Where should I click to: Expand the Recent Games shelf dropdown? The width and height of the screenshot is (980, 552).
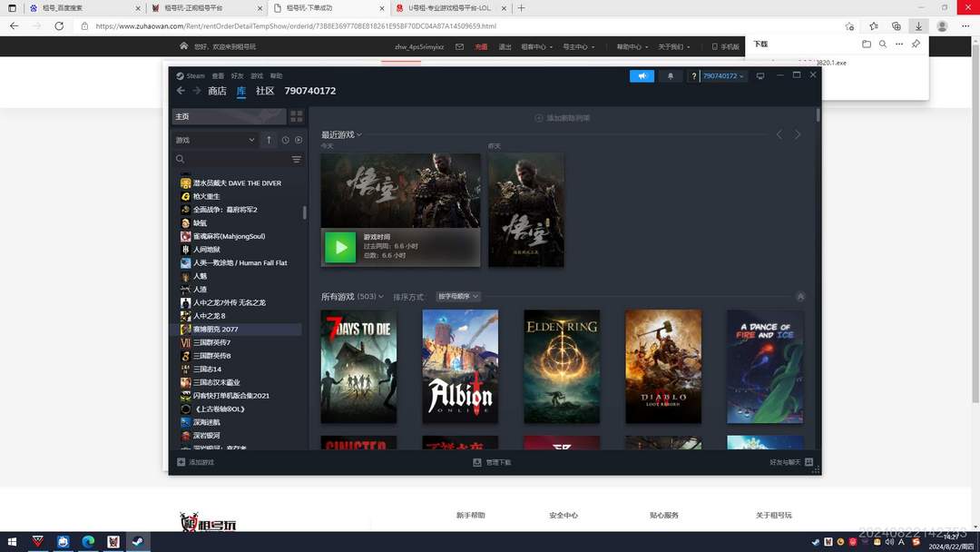(x=341, y=134)
